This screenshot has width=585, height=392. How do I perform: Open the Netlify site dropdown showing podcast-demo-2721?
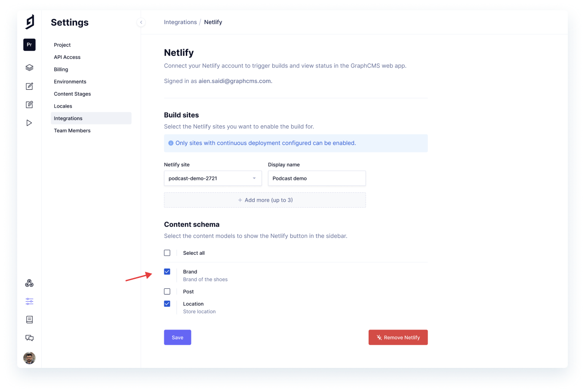212,178
